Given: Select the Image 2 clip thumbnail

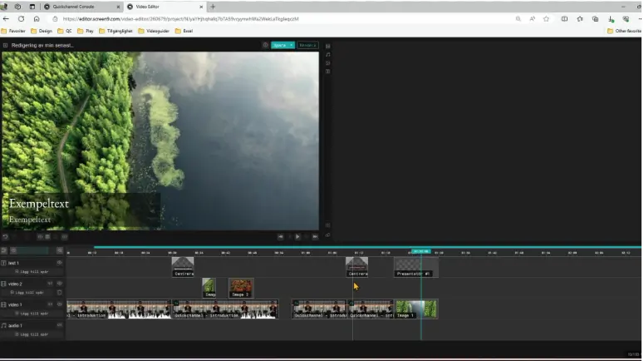Looking at the screenshot, I should [x=241, y=288].
